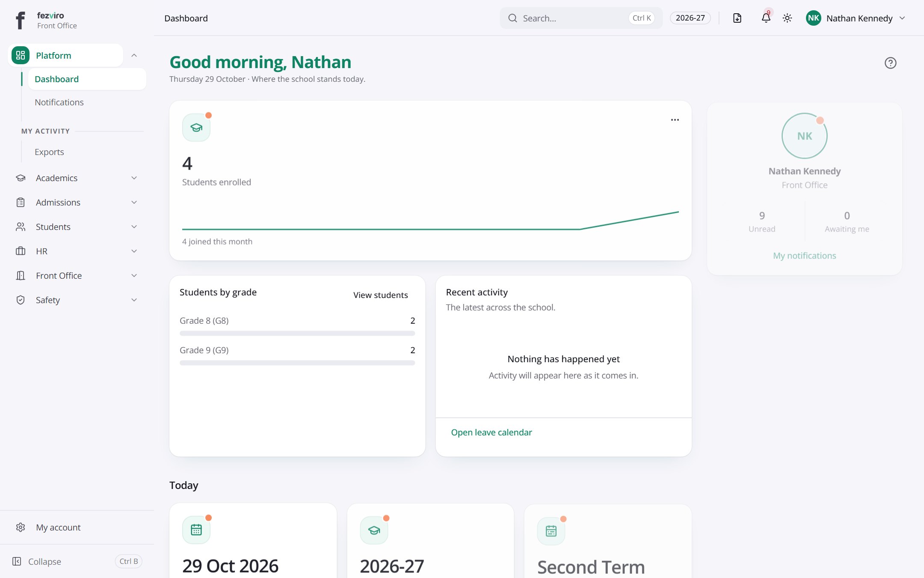Open the three-dot menu on enrolled card
Image resolution: width=924 pixels, height=578 pixels.
click(x=675, y=120)
